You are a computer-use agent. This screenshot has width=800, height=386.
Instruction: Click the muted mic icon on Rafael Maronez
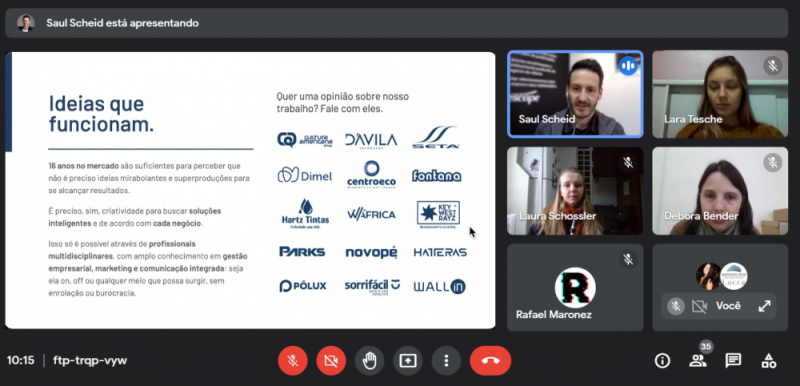pyautogui.click(x=628, y=259)
